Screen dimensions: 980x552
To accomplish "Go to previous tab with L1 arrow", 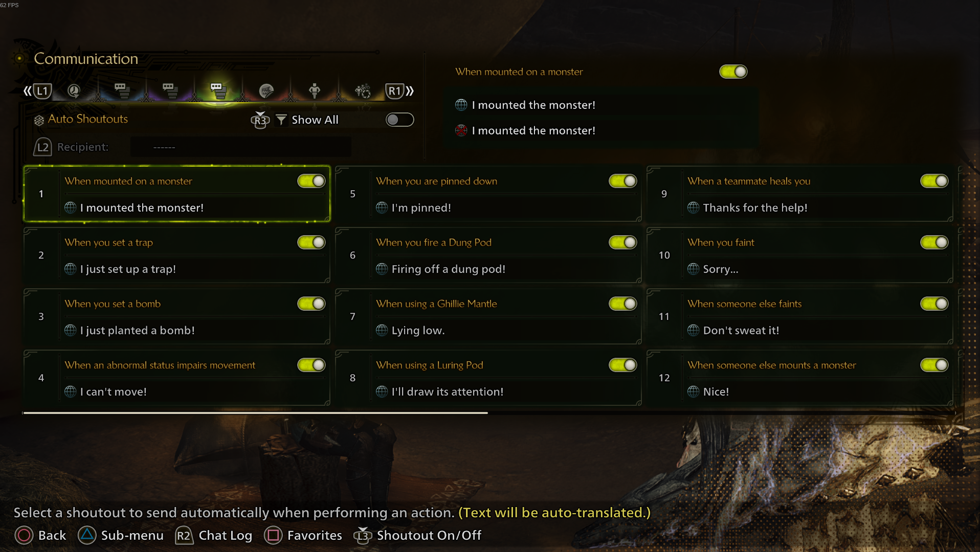I will [x=38, y=91].
